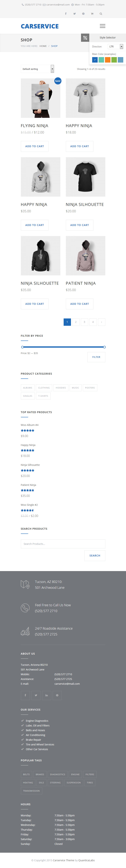Click the Twitter icon in top header
Viewport: 126px width, 868px height.
74,14
